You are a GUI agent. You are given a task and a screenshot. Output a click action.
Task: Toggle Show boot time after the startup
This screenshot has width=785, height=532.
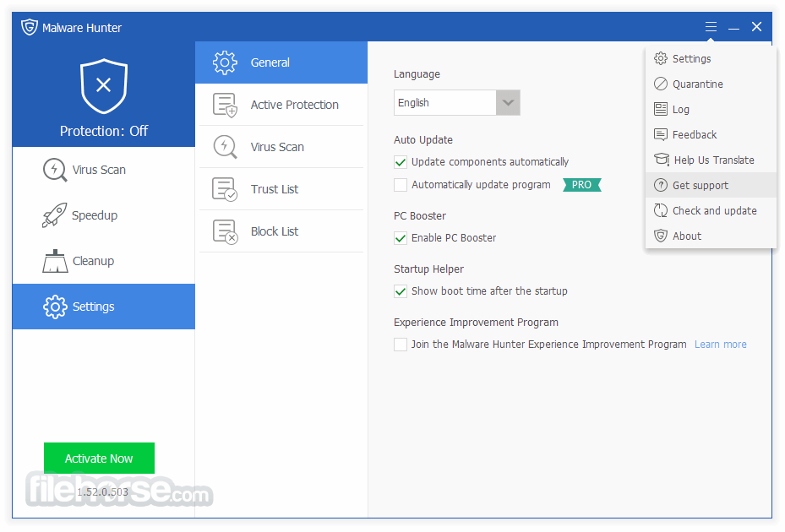pyautogui.click(x=401, y=291)
